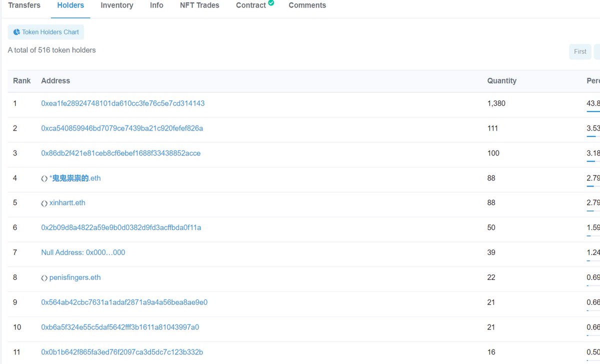The width and height of the screenshot is (600, 364).
Task: Open the Contract tab
Action: pyautogui.click(x=251, y=5)
